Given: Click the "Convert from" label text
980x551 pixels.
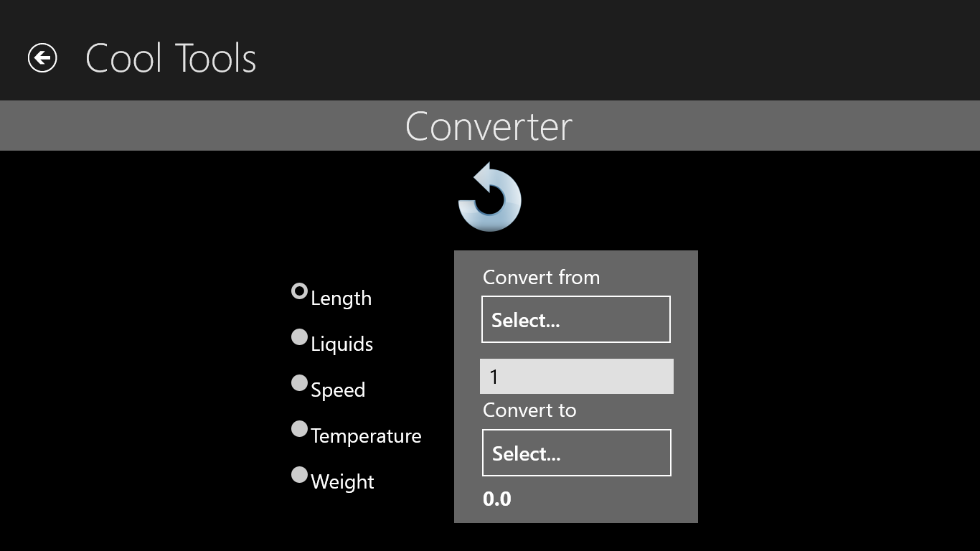Looking at the screenshot, I should (541, 278).
